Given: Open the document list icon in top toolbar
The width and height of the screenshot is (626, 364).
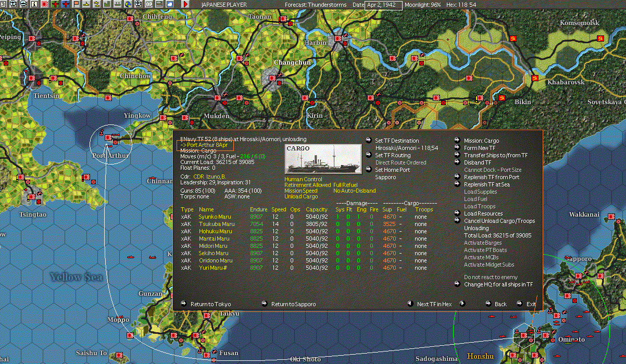Looking at the screenshot, I should [x=3, y=4].
